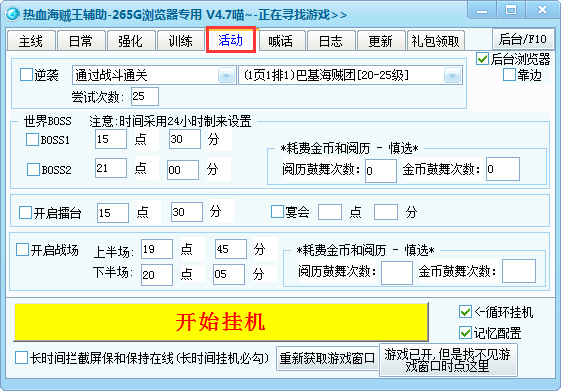Click the 下半场 hour field
Screen dimensions: 561x391
coord(157,275)
